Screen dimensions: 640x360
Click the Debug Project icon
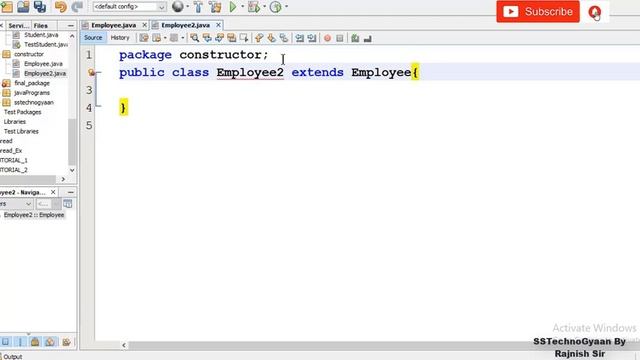click(x=254, y=7)
